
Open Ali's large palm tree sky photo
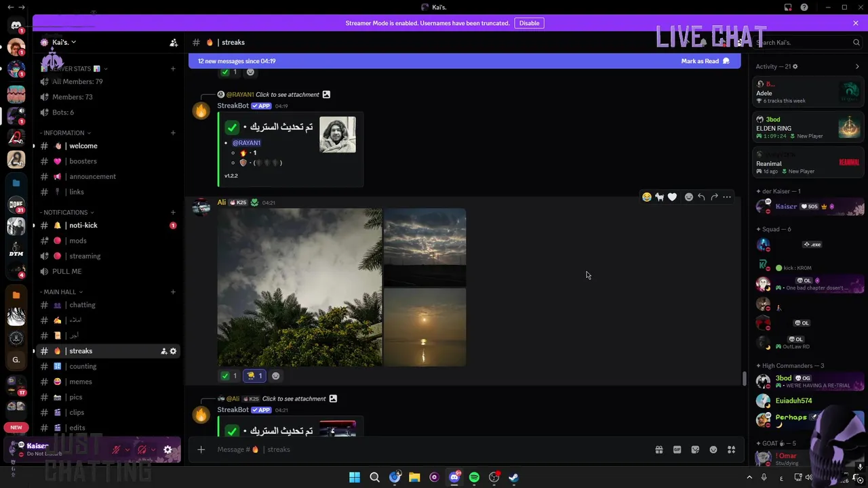(299, 287)
